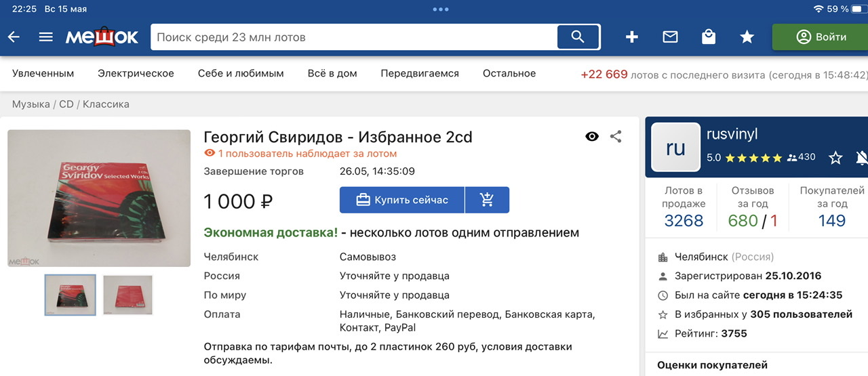Click the payment methods text
This screenshot has width=868, height=376.
(x=467, y=321)
